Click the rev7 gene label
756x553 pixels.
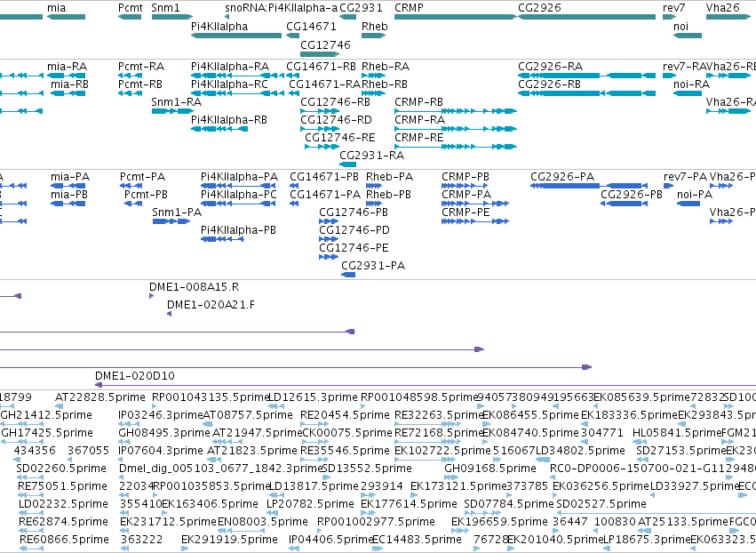coord(674,8)
